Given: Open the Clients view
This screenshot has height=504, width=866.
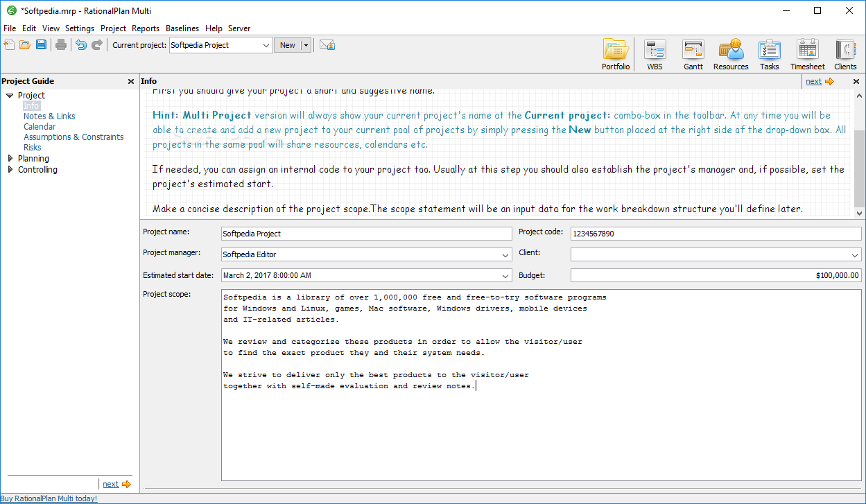Looking at the screenshot, I should (845, 55).
